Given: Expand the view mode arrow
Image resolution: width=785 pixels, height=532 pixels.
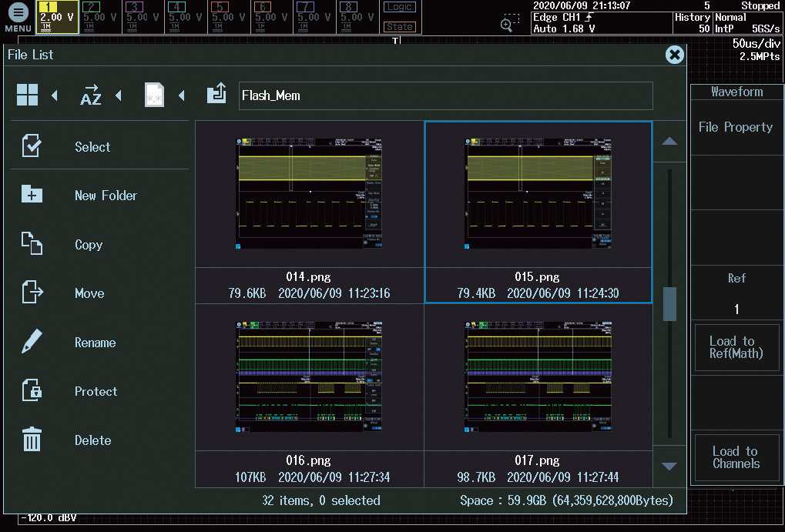Looking at the screenshot, I should coord(55,95).
